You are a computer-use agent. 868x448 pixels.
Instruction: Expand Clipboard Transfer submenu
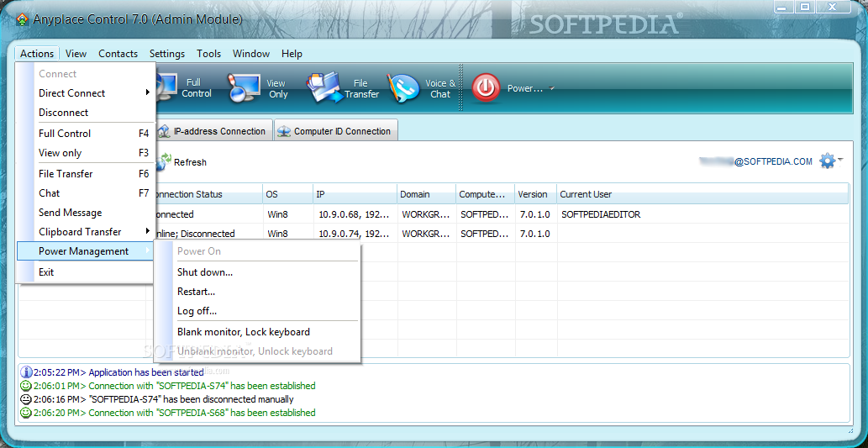coord(85,232)
